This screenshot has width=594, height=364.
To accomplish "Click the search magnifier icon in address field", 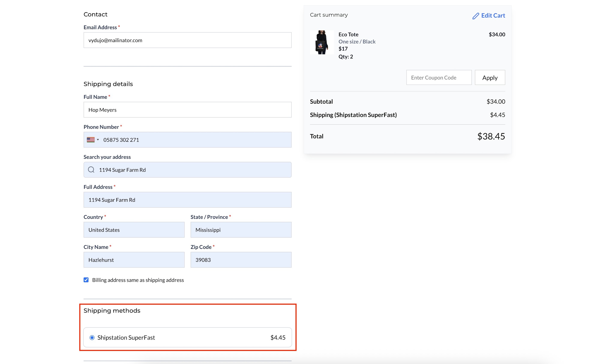I will click(x=91, y=170).
